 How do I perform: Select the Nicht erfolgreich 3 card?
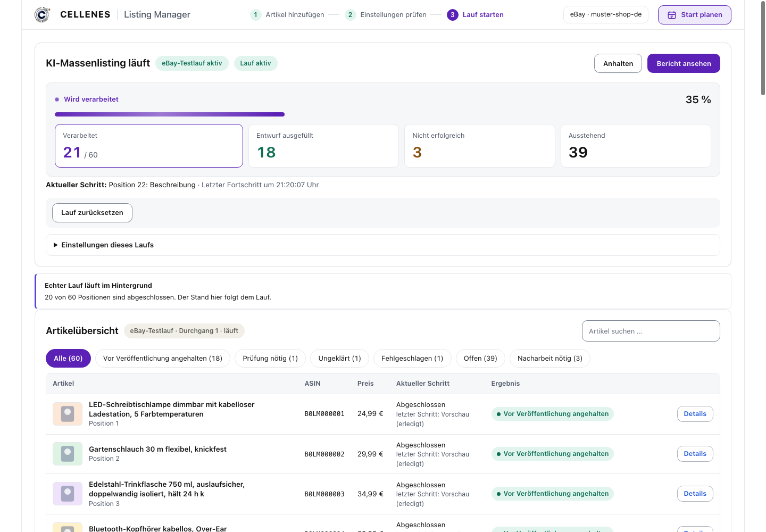pyautogui.click(x=480, y=146)
